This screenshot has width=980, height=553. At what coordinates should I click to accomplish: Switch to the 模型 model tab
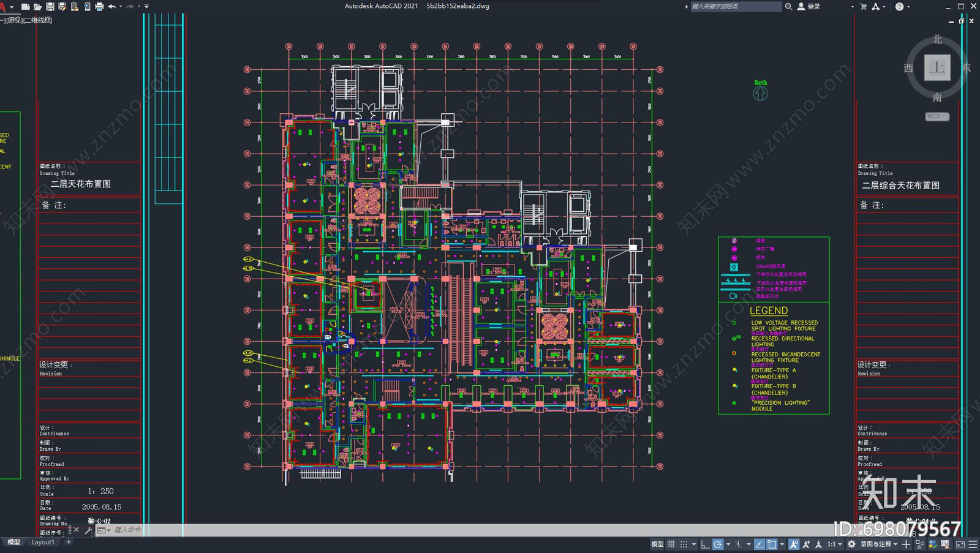(x=13, y=542)
